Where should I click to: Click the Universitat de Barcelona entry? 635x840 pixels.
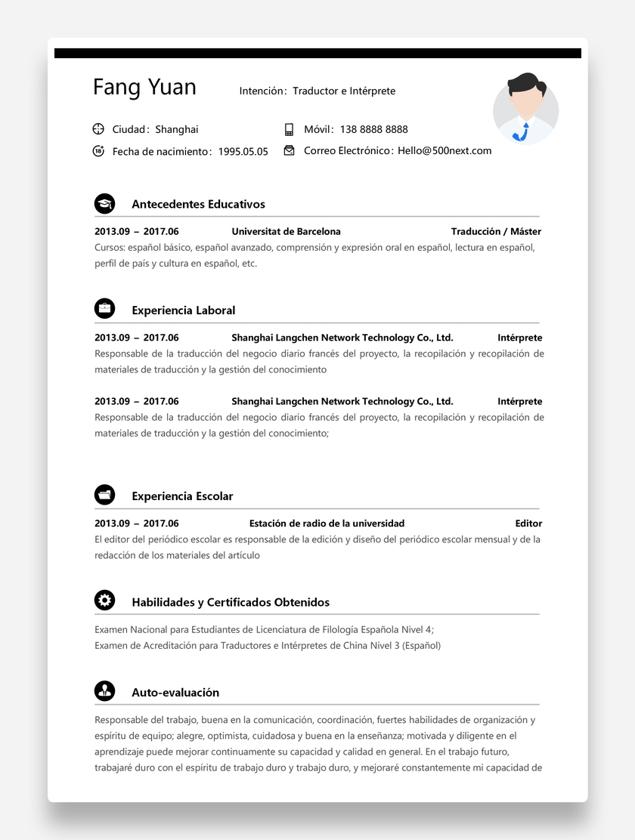(x=286, y=231)
